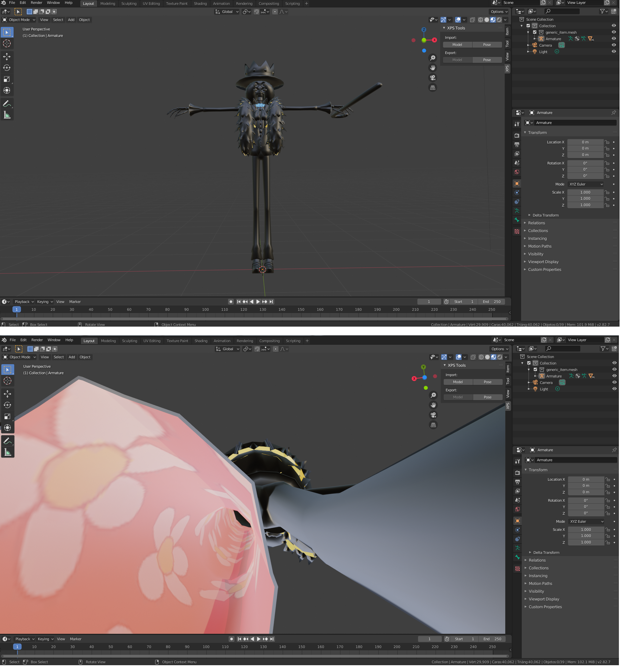Image resolution: width=627 pixels, height=672 pixels.
Task: Lock Location X in upper Transform panel
Action: point(607,142)
